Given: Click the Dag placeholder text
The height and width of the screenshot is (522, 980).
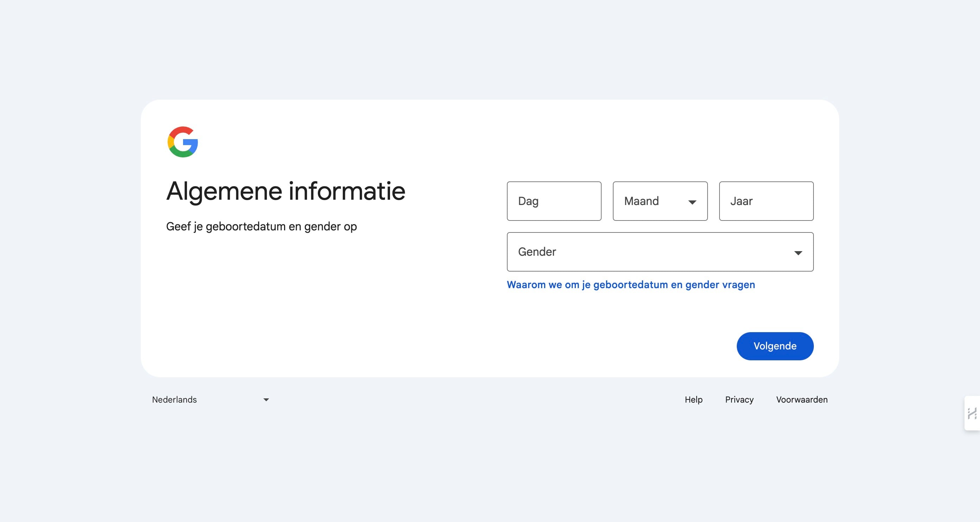Looking at the screenshot, I should point(528,201).
